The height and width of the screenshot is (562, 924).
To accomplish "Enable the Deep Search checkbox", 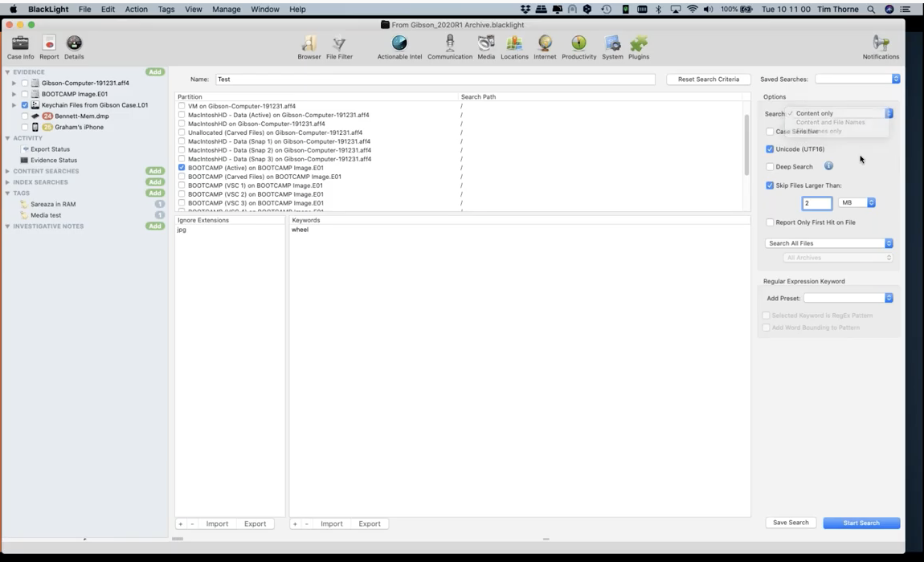I will pos(770,167).
